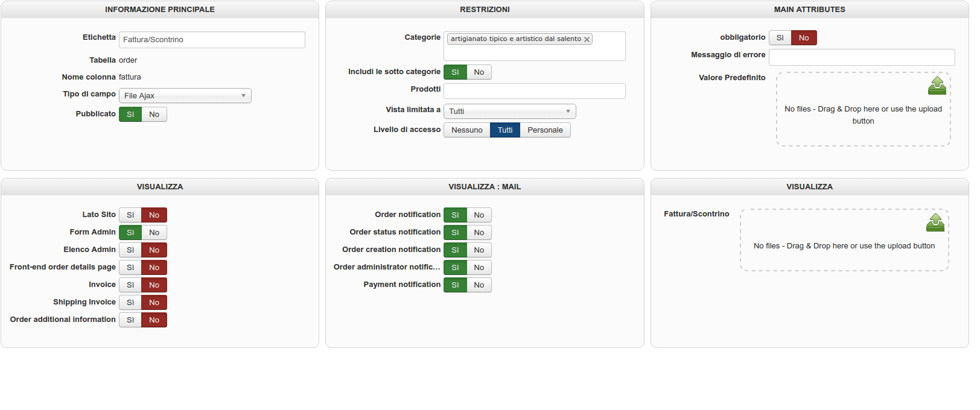Click the Categorie selection box
The image size is (980, 410).
[x=535, y=46]
